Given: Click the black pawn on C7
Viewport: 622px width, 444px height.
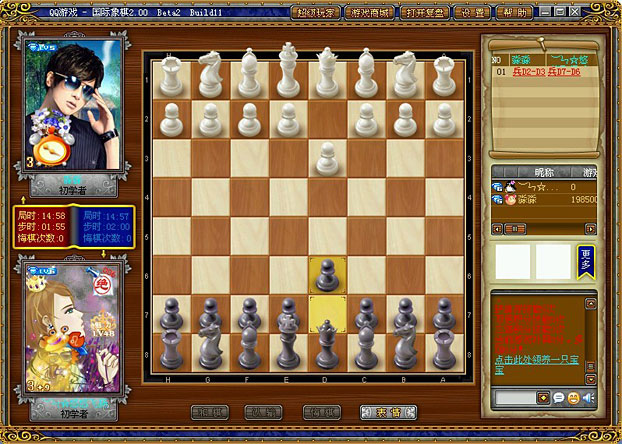Looking at the screenshot, I should [x=366, y=312].
